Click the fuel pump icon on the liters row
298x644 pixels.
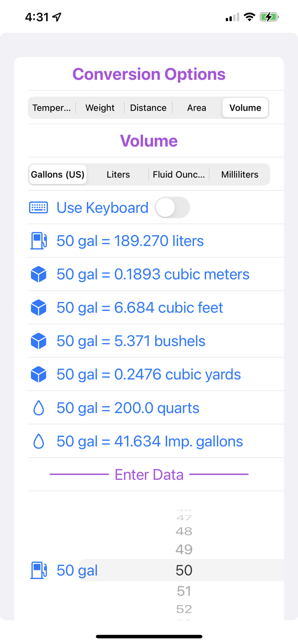click(x=38, y=241)
